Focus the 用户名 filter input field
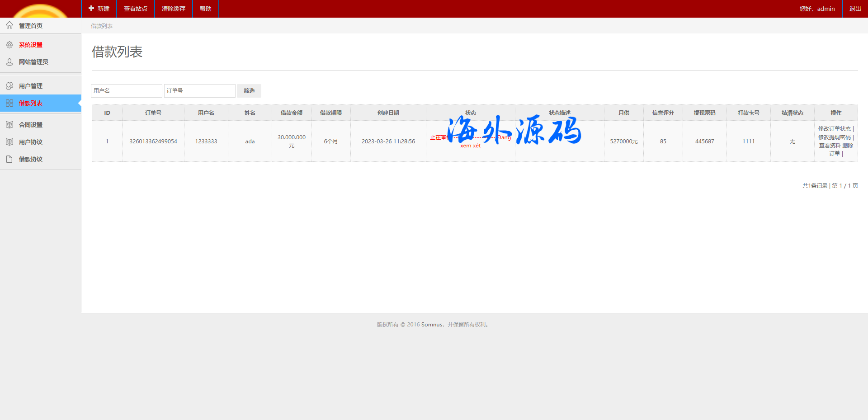The width and height of the screenshot is (868, 420). pos(126,91)
